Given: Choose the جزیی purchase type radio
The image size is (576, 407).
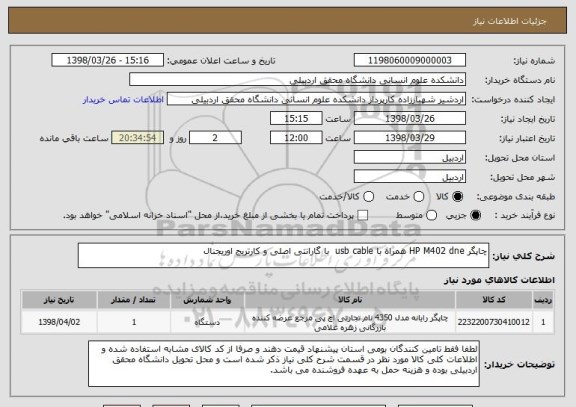Looking at the screenshot, I should click(475, 216).
